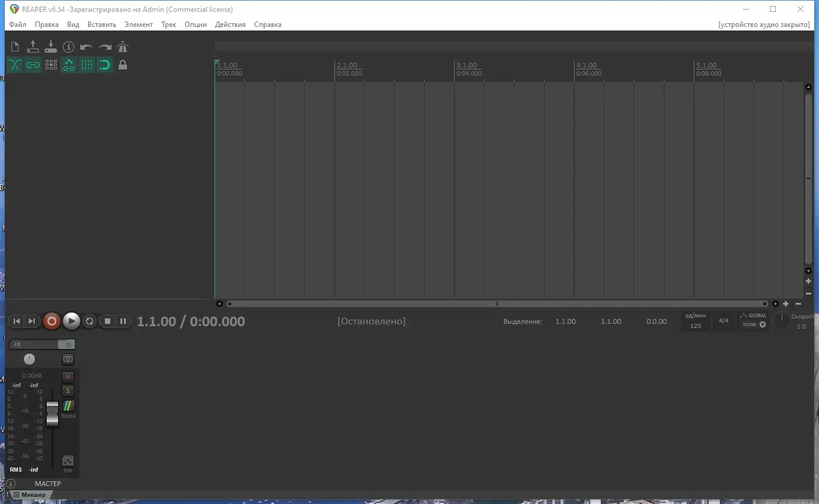Viewport: 819px width, 504px height.
Task: Click timeline ruler marker 3.1.00
Action: (x=466, y=66)
